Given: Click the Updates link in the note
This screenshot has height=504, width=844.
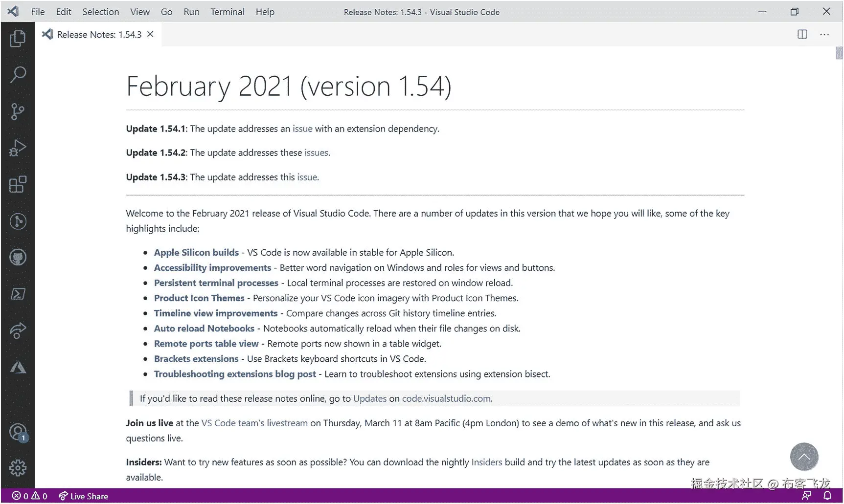Looking at the screenshot, I should [x=370, y=398].
